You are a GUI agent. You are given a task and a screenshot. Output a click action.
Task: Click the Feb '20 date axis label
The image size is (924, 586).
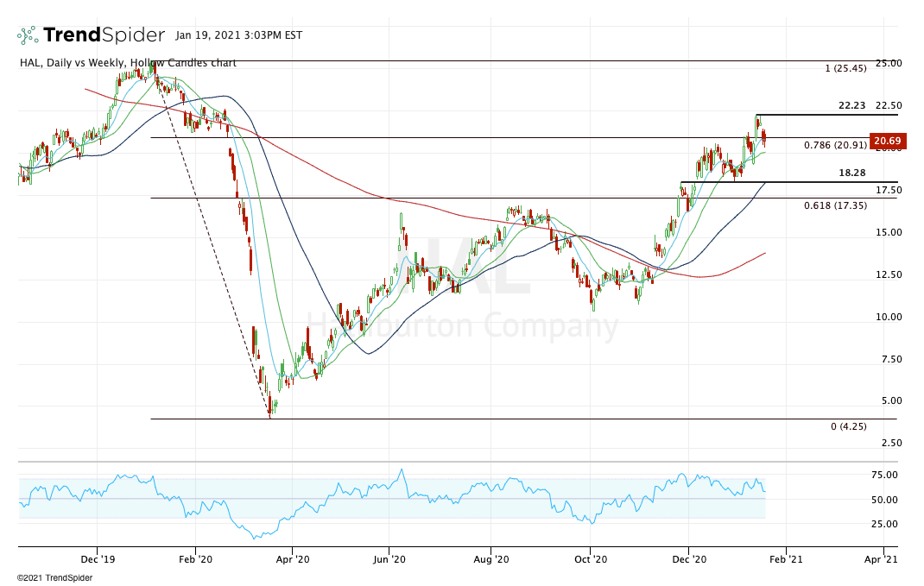(x=195, y=559)
